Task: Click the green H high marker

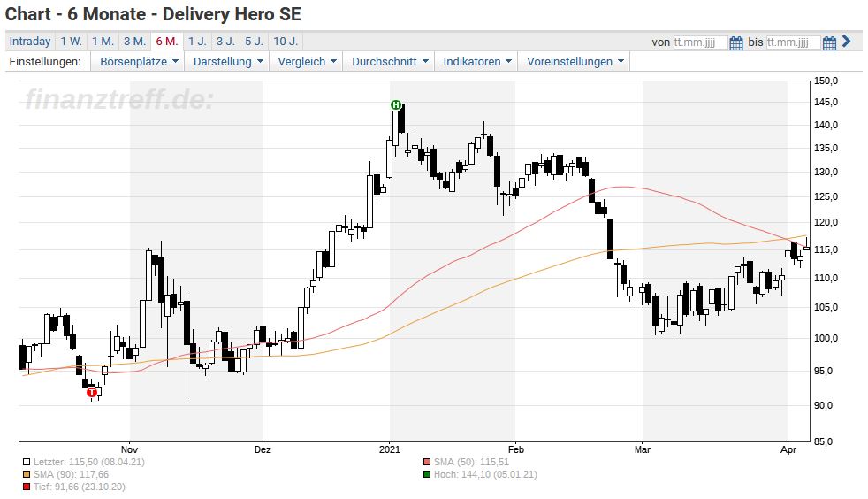Action: pos(395,104)
